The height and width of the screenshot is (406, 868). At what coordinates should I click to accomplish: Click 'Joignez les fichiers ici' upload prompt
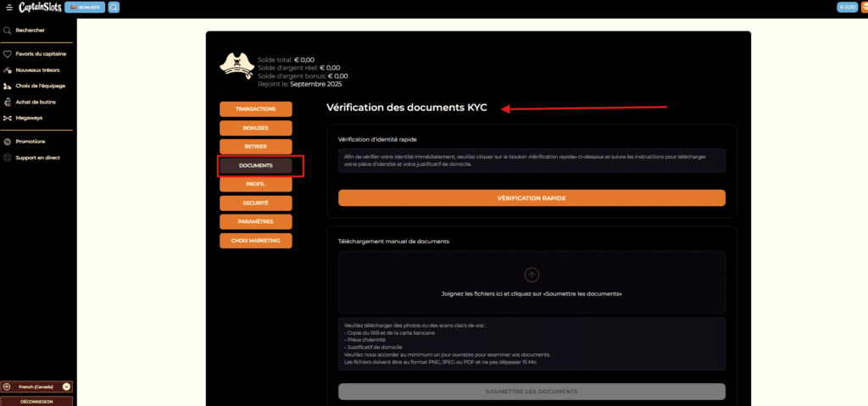click(x=531, y=294)
